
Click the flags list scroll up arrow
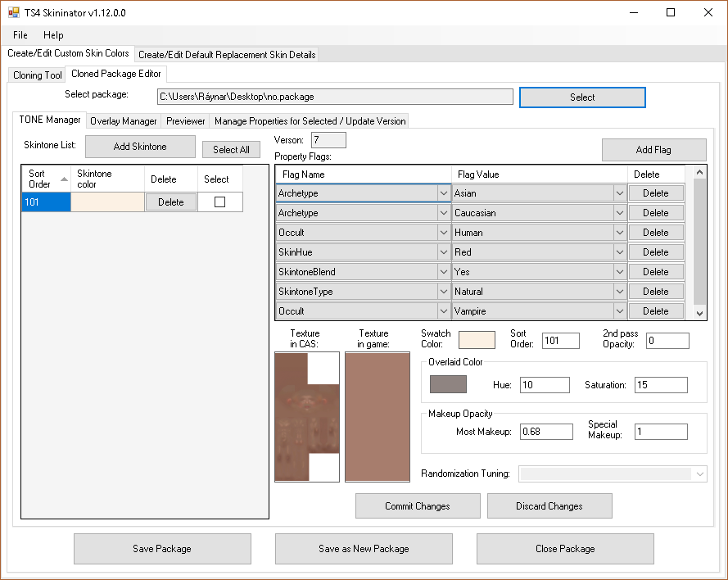coord(699,172)
